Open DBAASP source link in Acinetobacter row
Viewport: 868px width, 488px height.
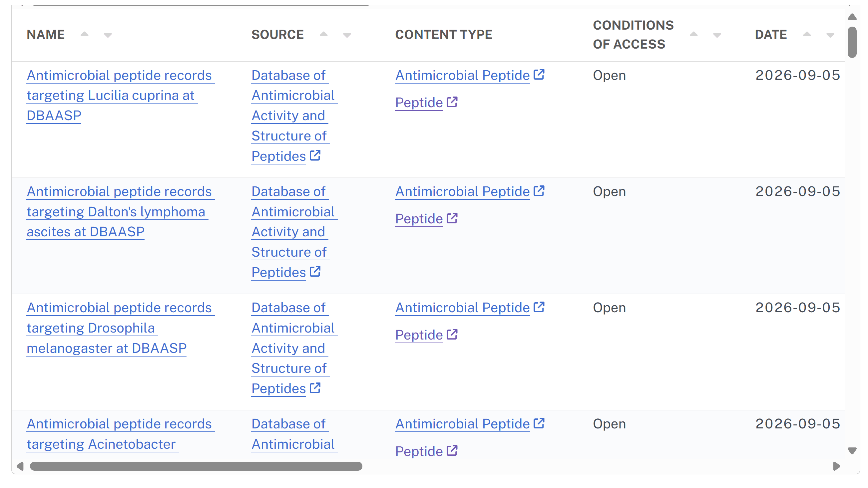[x=294, y=434]
